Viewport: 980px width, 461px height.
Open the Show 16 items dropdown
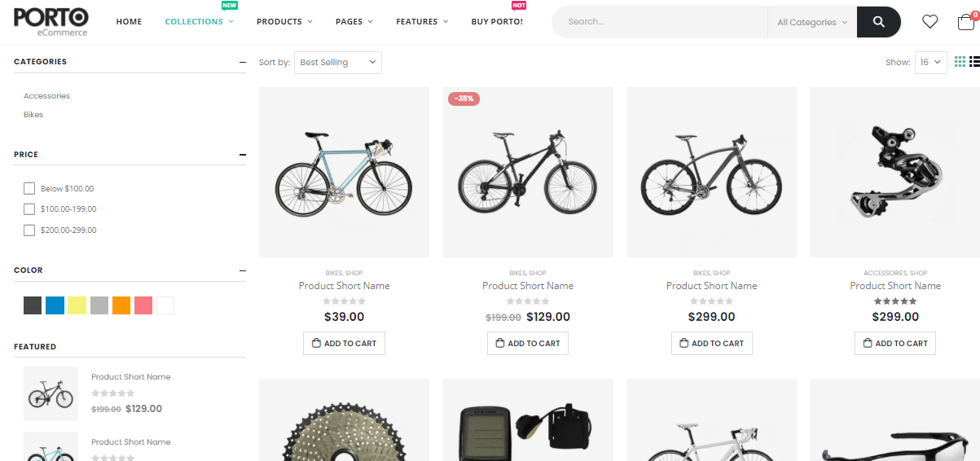(x=930, y=63)
